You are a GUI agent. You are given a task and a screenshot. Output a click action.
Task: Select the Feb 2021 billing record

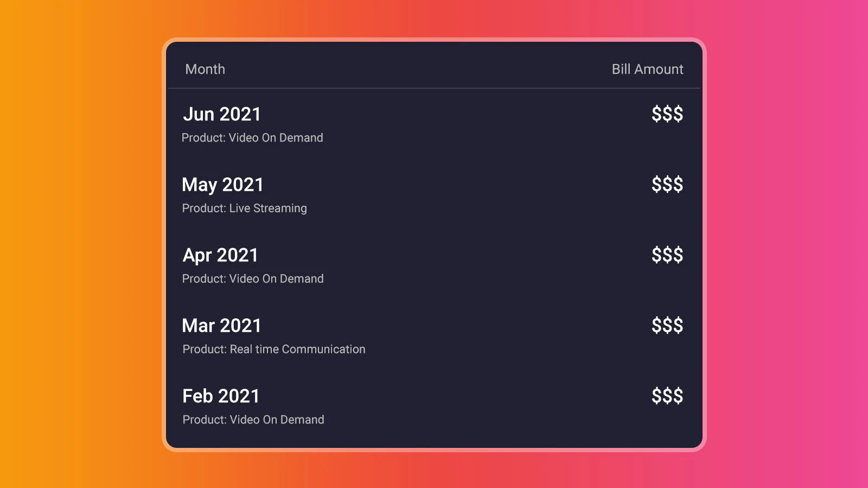[221, 396]
